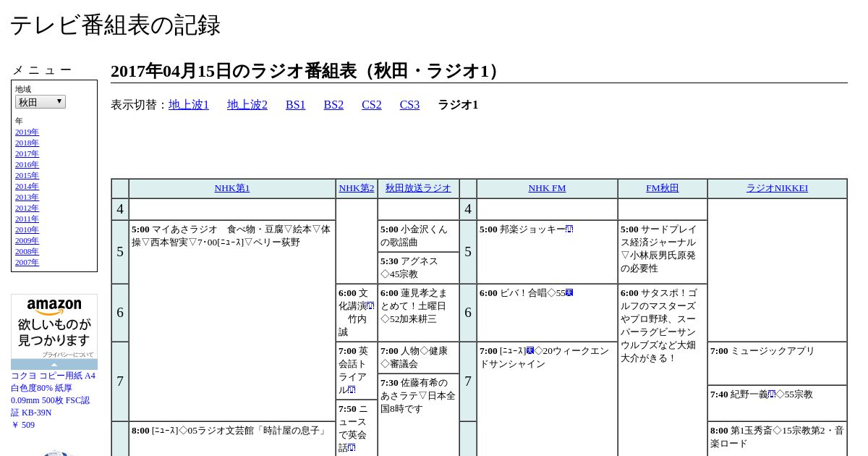The width and height of the screenshot is (868, 456).
Task: Open the 地域 region dropdown showing 秋田
Action: tap(41, 102)
